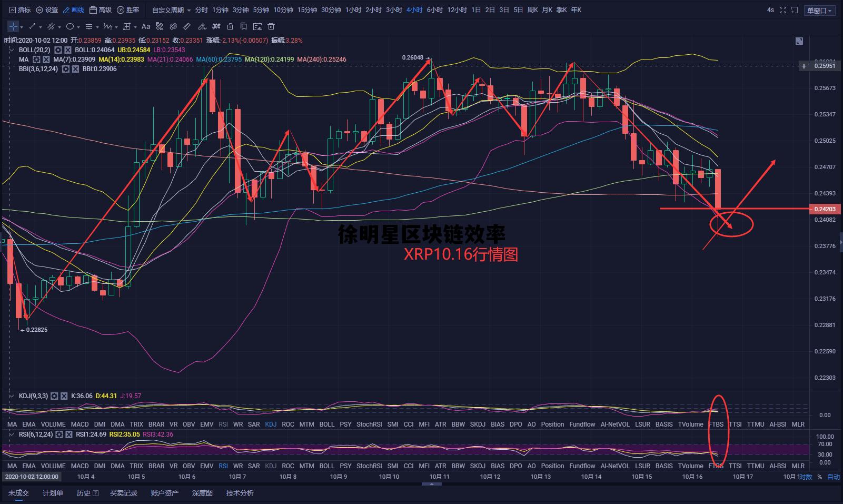Remove the KDJ indicator with its X
Viewport: 843px width, 504px height.
[x=64, y=396]
